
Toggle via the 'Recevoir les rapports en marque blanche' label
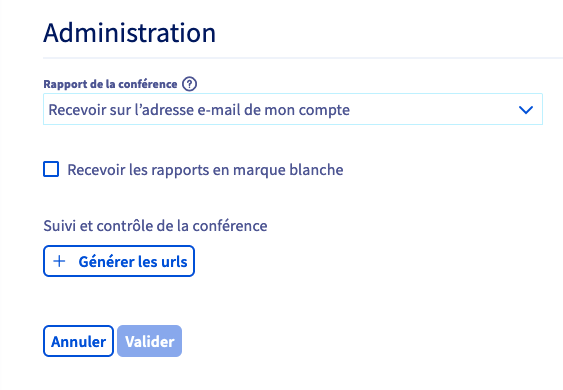point(205,170)
